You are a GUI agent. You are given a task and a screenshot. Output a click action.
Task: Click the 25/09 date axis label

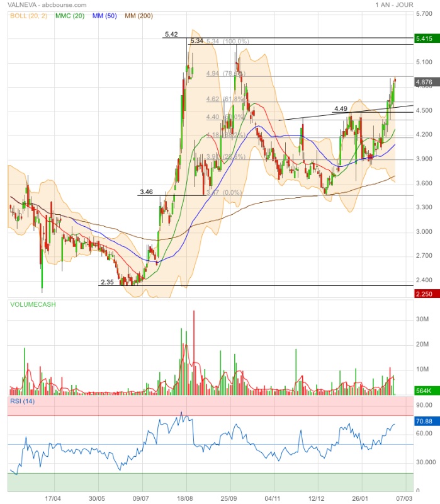click(228, 498)
